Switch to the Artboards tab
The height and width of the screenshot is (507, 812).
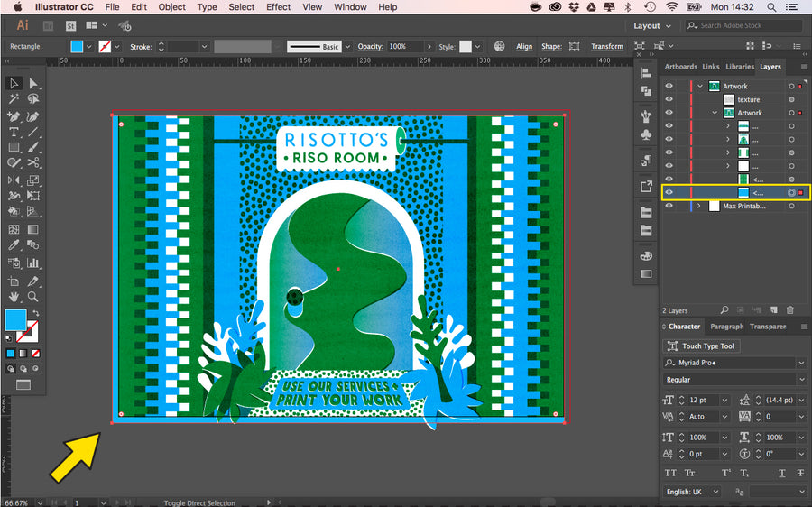point(680,67)
